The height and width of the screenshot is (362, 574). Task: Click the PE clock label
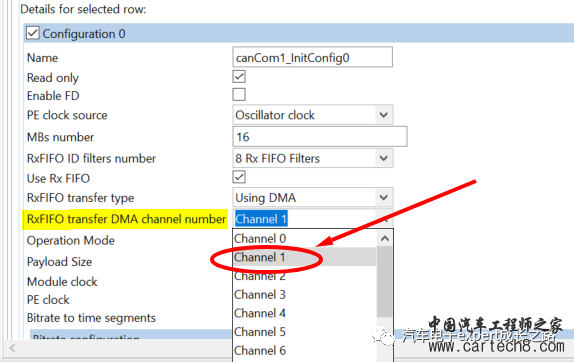[x=48, y=299]
